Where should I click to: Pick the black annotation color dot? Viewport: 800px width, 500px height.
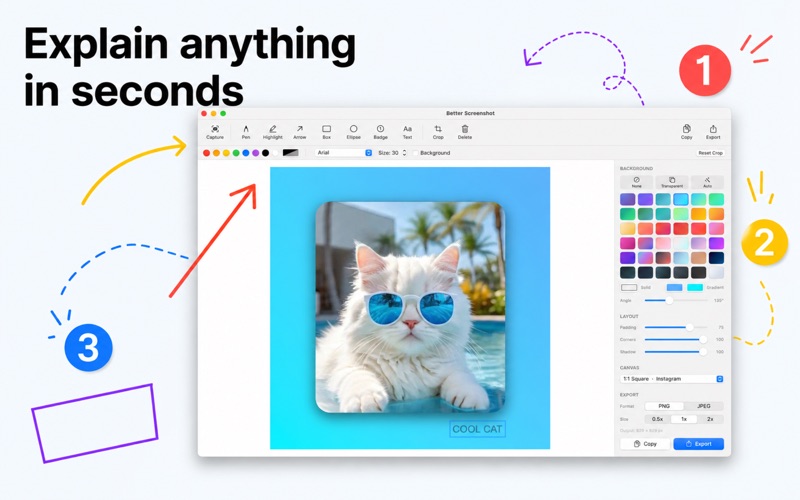[265, 153]
